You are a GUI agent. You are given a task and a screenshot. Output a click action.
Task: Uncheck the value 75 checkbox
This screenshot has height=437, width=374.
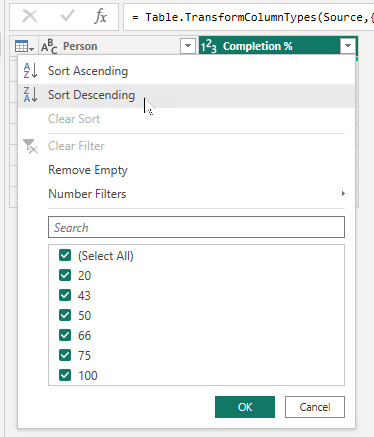tap(65, 356)
